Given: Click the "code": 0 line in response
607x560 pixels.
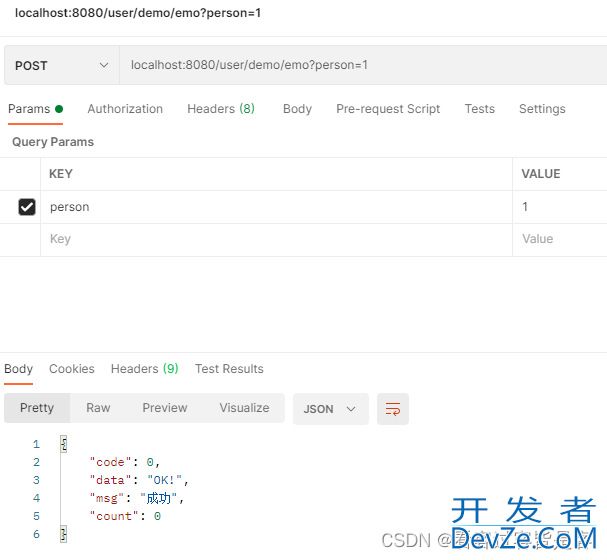Looking at the screenshot, I should click(125, 462).
